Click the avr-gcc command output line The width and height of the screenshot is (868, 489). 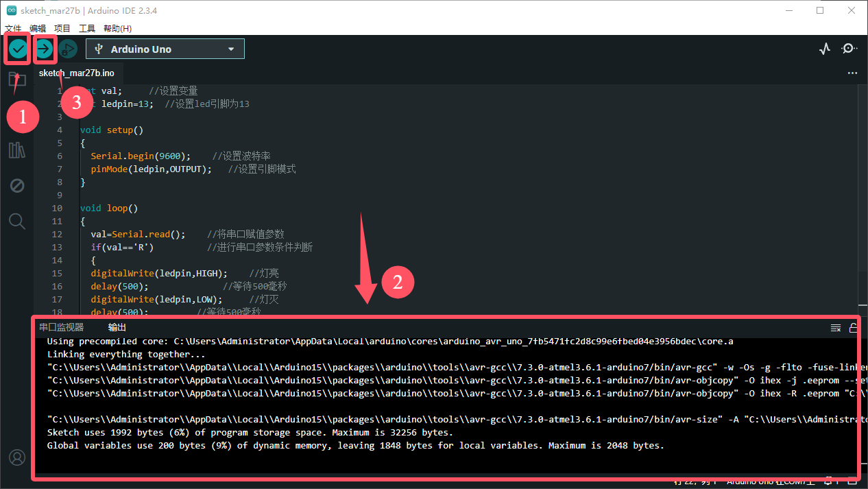pos(453,367)
